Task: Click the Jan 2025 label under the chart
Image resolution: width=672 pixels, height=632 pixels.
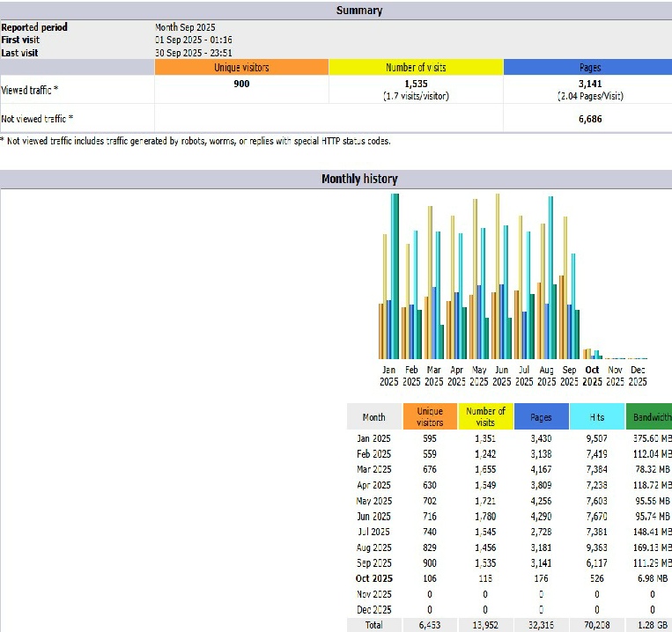Action: pyautogui.click(x=388, y=376)
